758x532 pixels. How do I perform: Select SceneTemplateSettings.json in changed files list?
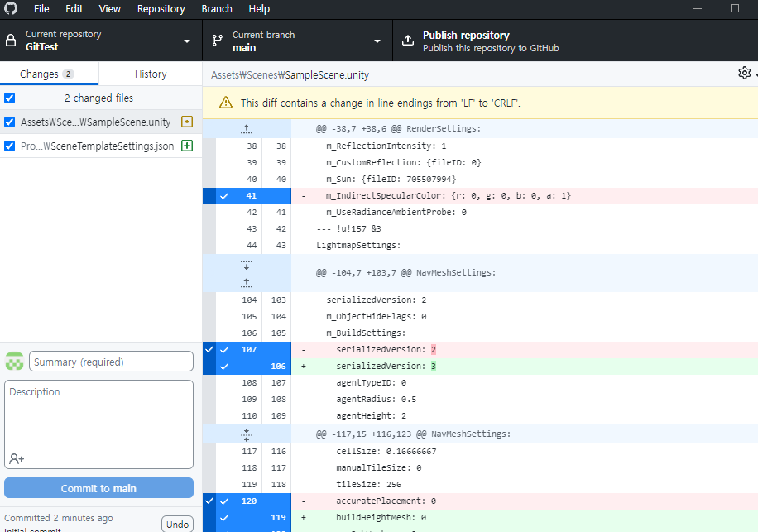[101, 146]
